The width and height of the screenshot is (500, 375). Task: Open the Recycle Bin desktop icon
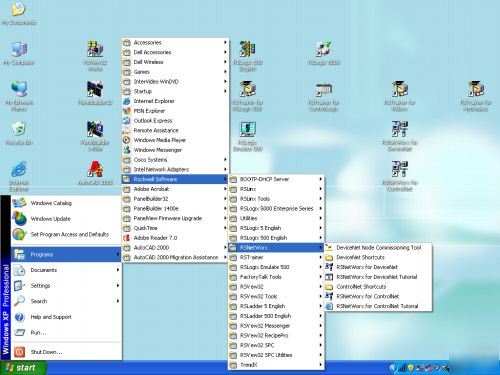pos(19,133)
